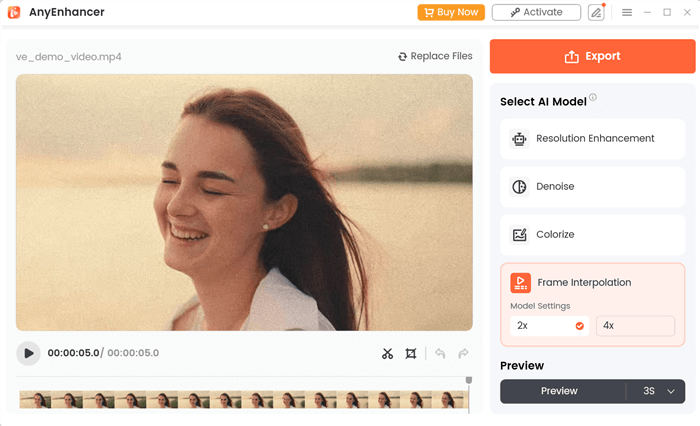Select the Denoise model

tap(592, 187)
